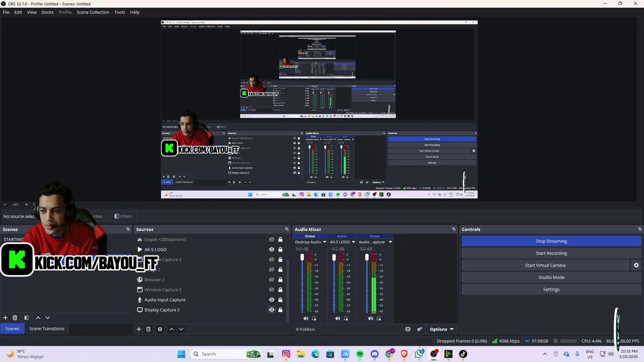Mute Audio Input Capture speaker icon
Image resolution: width=644 pixels, height=362 pixels.
(x=371, y=318)
